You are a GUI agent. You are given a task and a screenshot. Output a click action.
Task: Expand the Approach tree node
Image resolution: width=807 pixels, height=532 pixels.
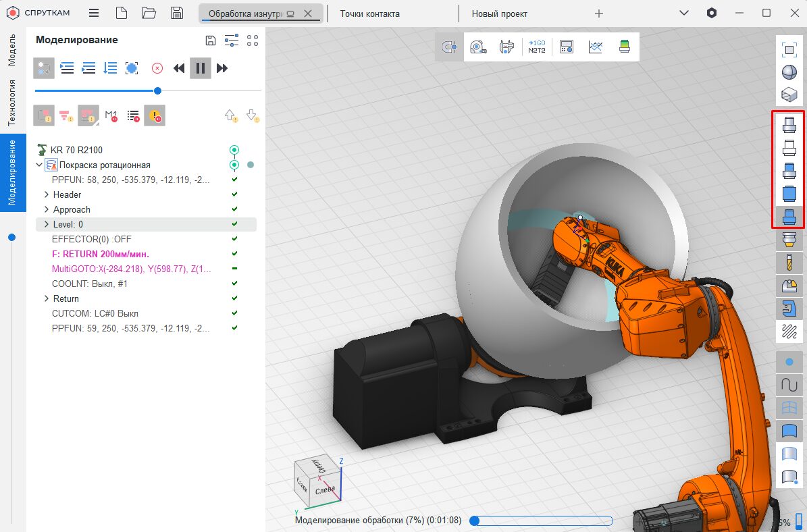click(x=47, y=209)
